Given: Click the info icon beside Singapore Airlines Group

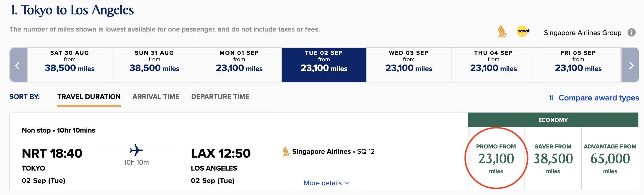Looking at the screenshot, I should point(631,32).
